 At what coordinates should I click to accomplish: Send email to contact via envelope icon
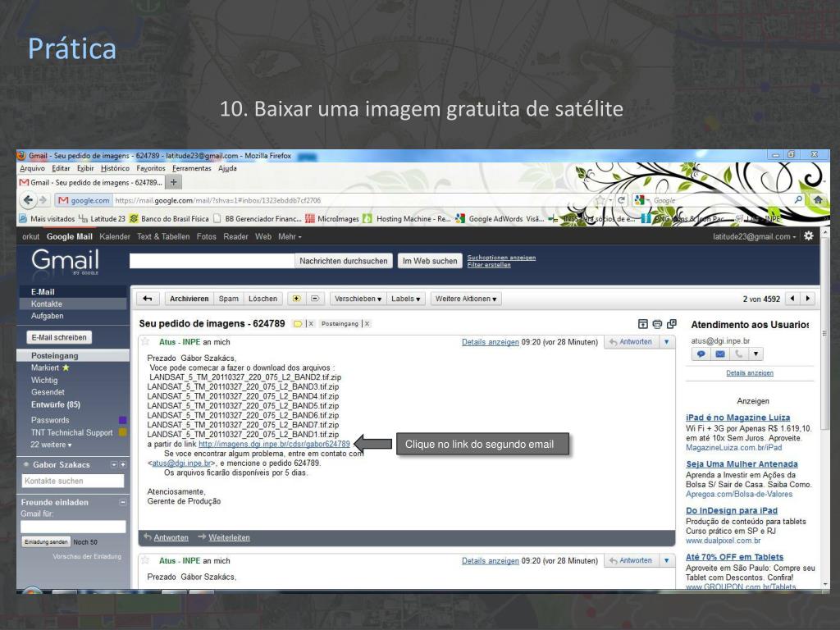tap(720, 354)
